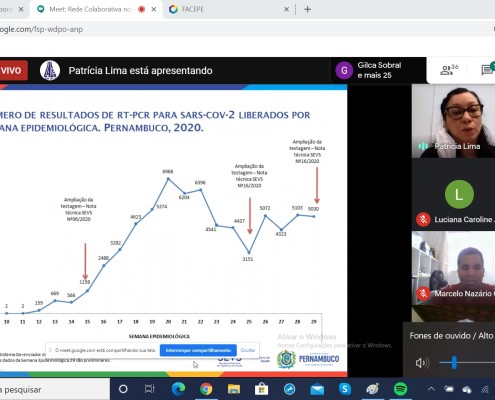Open Skype from the taskbar
This screenshot has width=495, height=400.
click(x=345, y=389)
